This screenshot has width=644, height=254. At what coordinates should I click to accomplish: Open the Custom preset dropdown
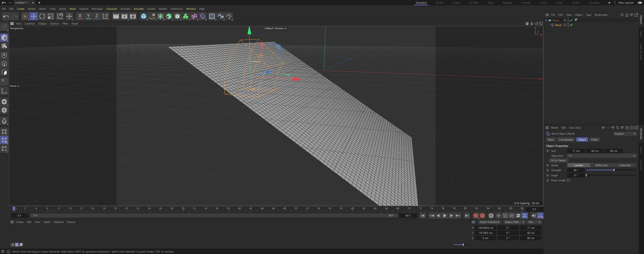[625, 133]
